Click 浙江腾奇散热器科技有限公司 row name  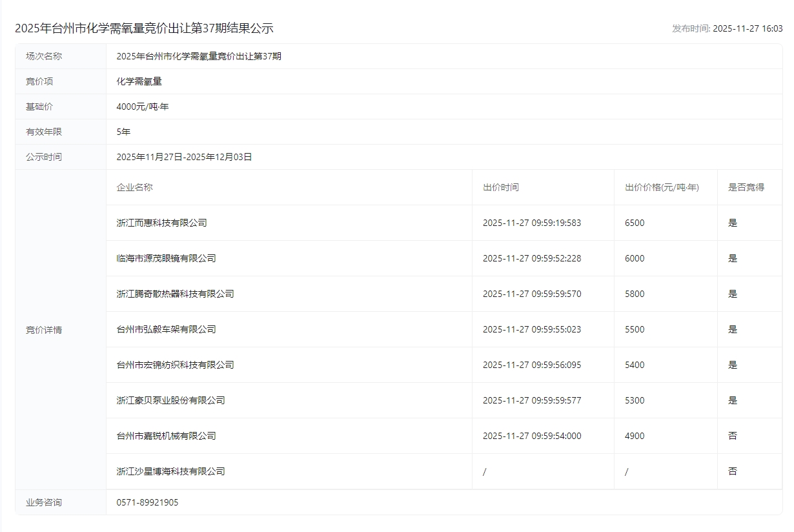(x=175, y=294)
